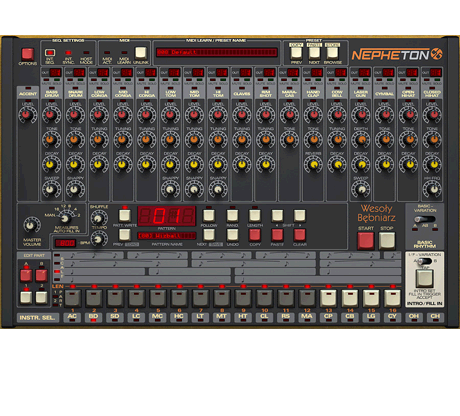
Task: Stop playback with the STOP button
Action: click(387, 241)
